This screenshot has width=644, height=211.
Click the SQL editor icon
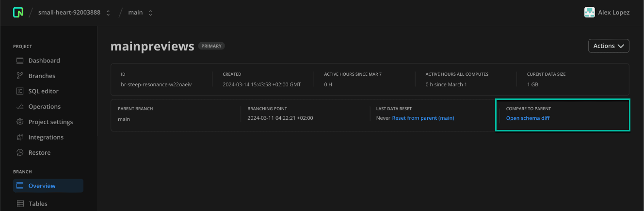(x=20, y=91)
